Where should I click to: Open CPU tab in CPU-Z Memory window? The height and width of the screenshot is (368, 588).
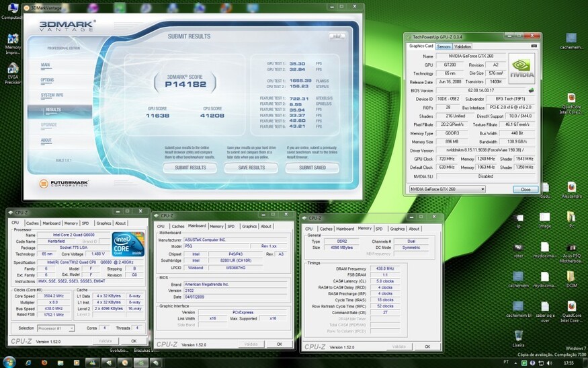pyautogui.click(x=309, y=229)
